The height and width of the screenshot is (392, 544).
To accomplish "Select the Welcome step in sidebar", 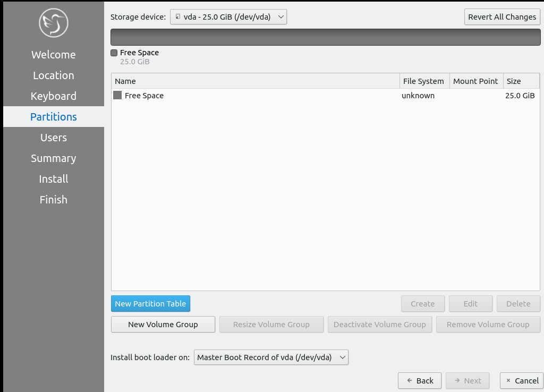I will click(x=53, y=55).
